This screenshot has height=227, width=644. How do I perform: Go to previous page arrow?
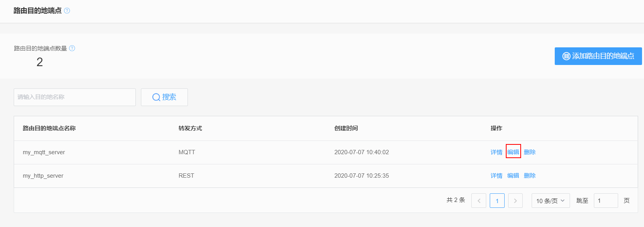479,200
